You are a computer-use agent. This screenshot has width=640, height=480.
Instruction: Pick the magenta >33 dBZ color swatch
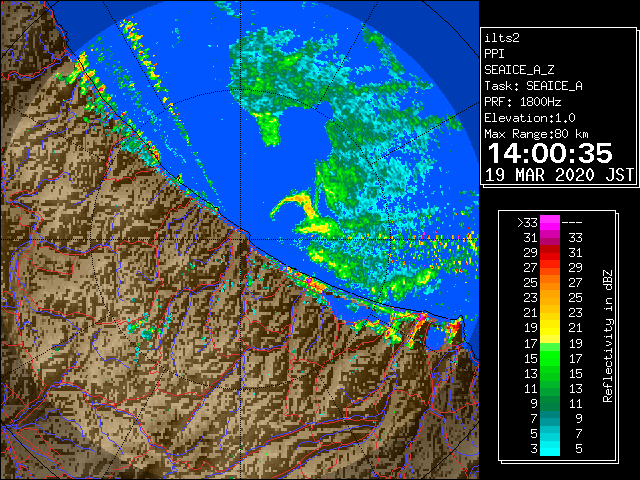tap(550, 223)
